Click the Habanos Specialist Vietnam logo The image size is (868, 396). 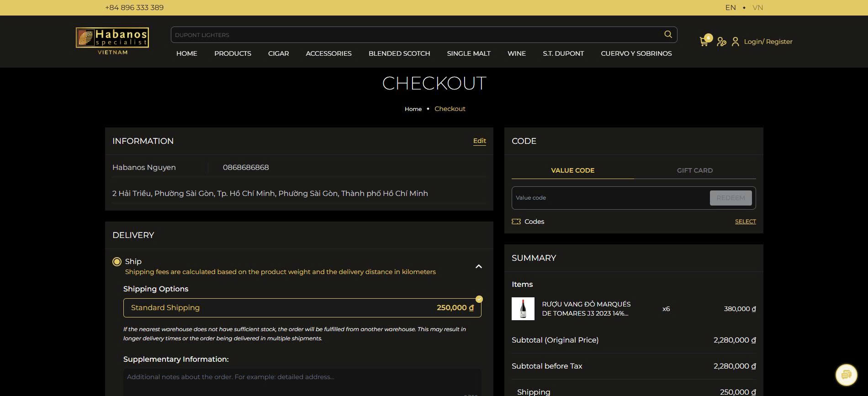(112, 41)
